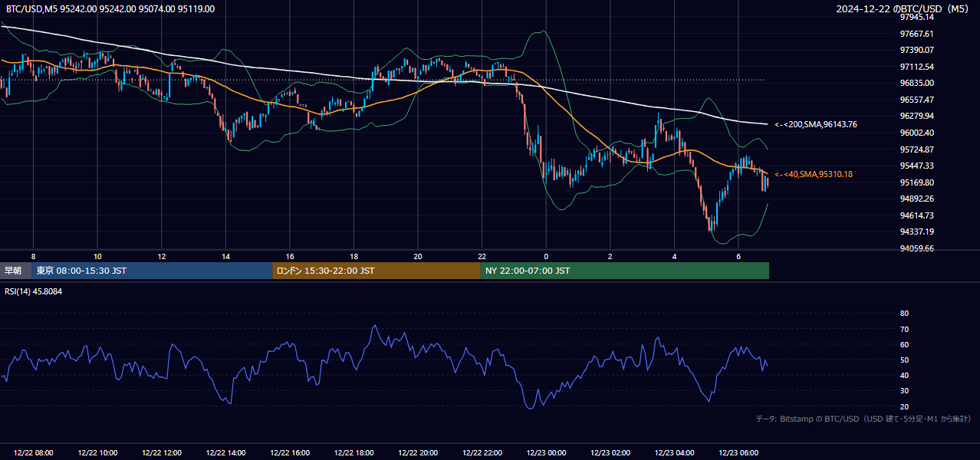Image resolution: width=980 pixels, height=460 pixels.
Task: Click price axis label 94892.26
Action: point(917,199)
